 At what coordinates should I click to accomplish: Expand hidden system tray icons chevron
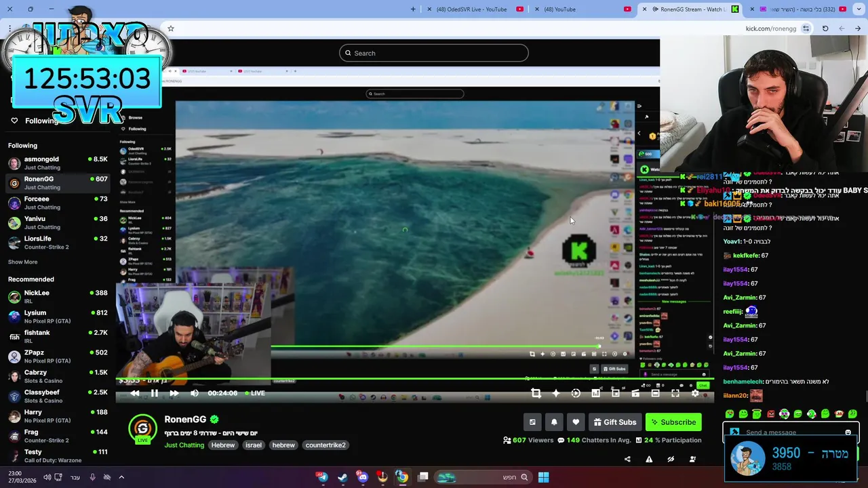pos(121,477)
